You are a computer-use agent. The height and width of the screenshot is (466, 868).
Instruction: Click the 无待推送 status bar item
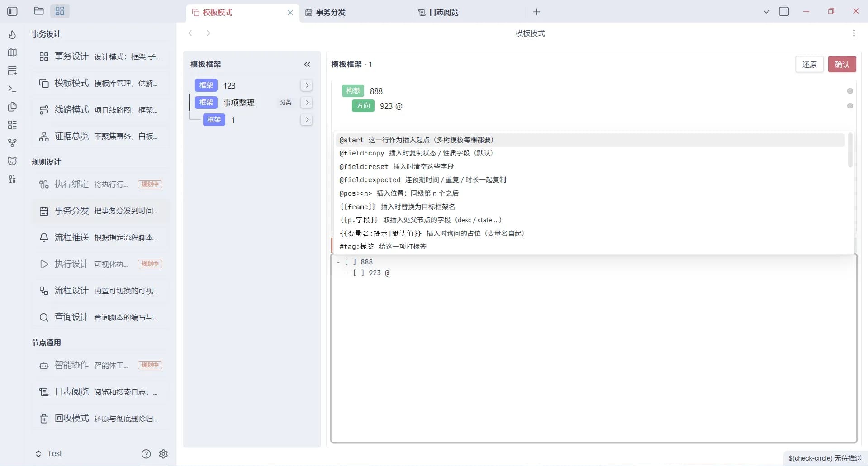click(x=825, y=458)
